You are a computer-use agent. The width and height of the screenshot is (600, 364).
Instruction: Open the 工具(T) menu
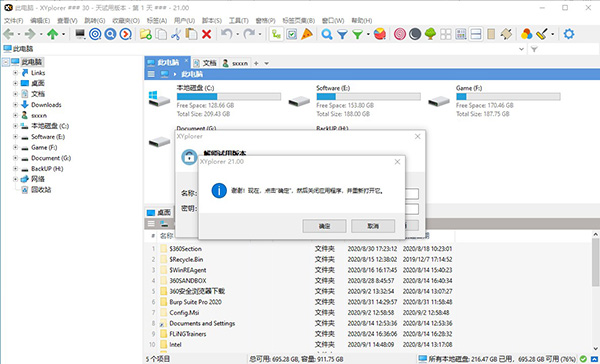click(x=239, y=20)
